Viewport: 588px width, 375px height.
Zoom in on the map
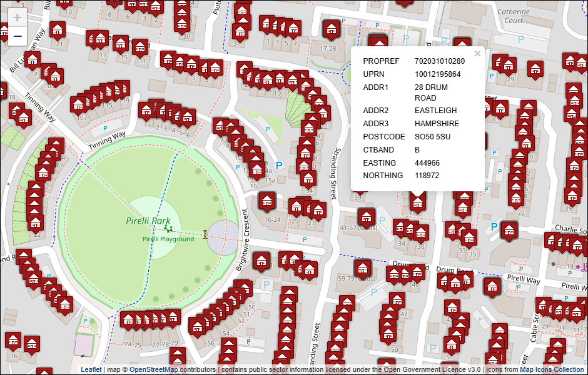[18, 17]
